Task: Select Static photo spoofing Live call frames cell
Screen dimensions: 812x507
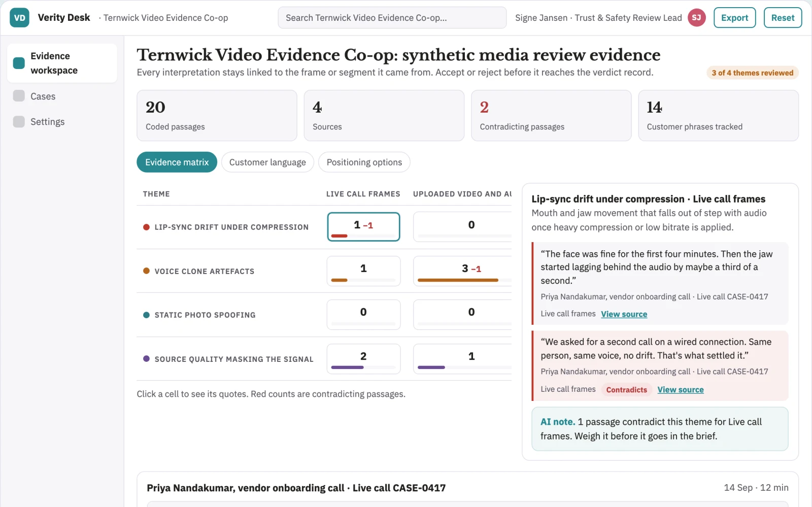Action: click(x=363, y=314)
